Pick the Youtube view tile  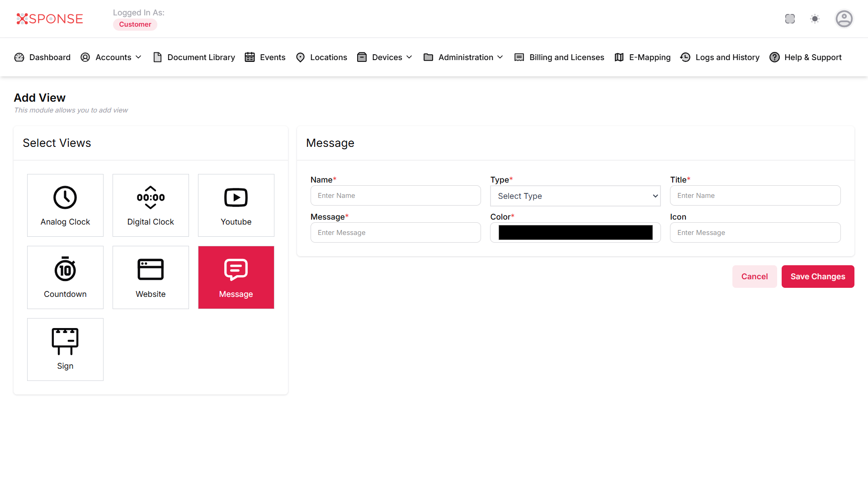[236, 205]
